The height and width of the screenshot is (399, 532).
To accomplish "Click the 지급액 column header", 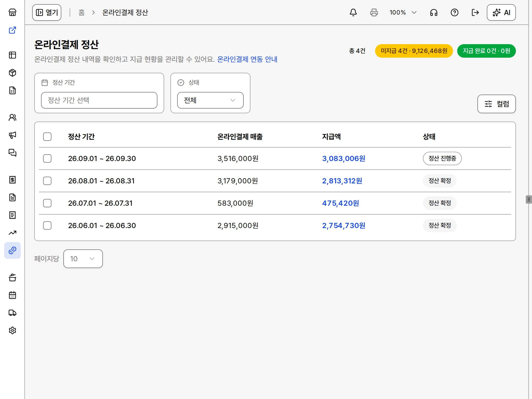I will click(331, 137).
